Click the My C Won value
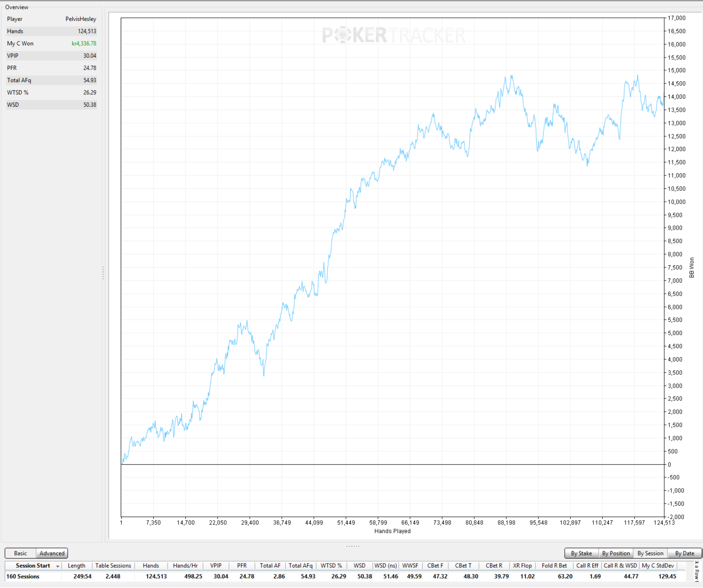703x588 pixels. pyautogui.click(x=84, y=43)
